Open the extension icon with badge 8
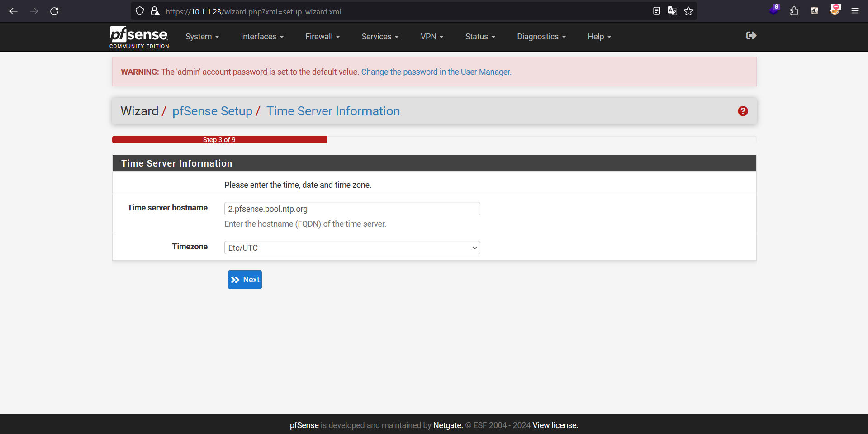 (x=774, y=10)
